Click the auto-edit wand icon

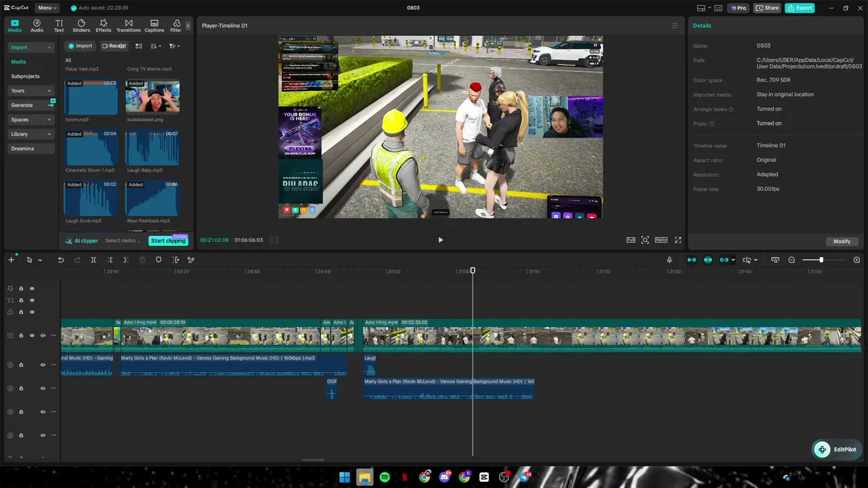pyautogui.click(x=191, y=260)
